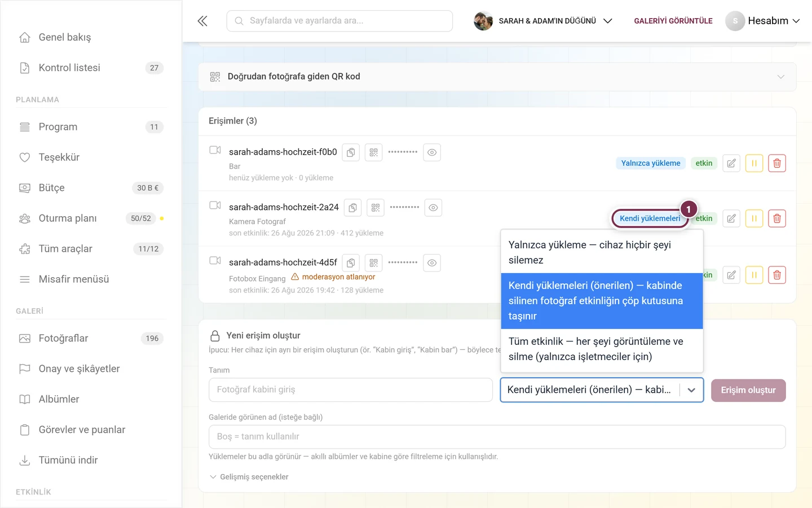Delete the Fotobox Eingang access
Image resolution: width=812 pixels, height=508 pixels.
click(x=777, y=275)
